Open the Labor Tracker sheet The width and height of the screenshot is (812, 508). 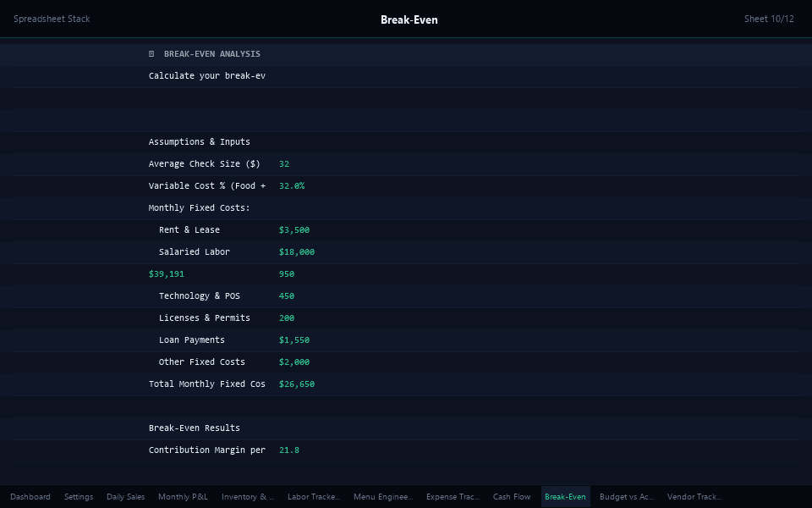pos(313,496)
